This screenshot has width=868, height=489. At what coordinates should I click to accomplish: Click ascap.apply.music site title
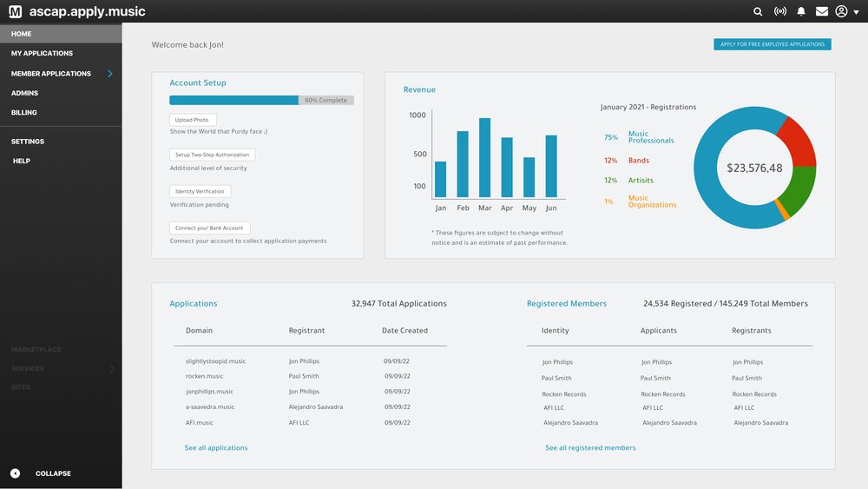tap(87, 11)
